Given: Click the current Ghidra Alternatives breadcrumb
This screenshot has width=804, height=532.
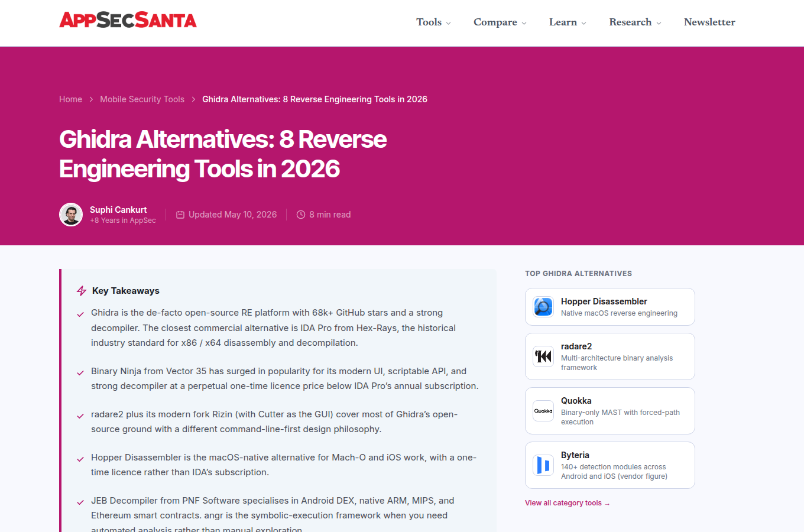Looking at the screenshot, I should [315, 99].
